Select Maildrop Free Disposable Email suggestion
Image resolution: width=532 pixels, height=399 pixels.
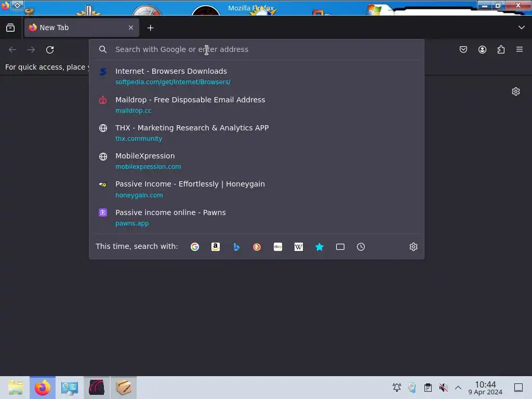coord(257,104)
